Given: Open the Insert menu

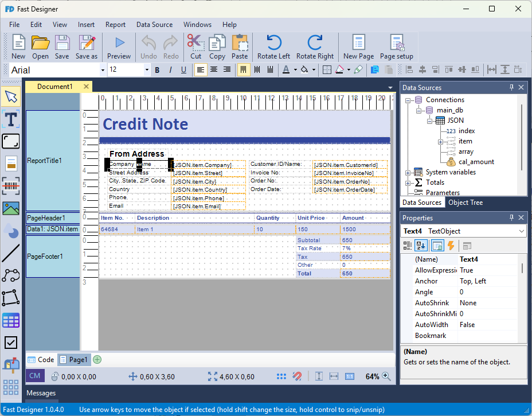Looking at the screenshot, I should click(x=86, y=25).
